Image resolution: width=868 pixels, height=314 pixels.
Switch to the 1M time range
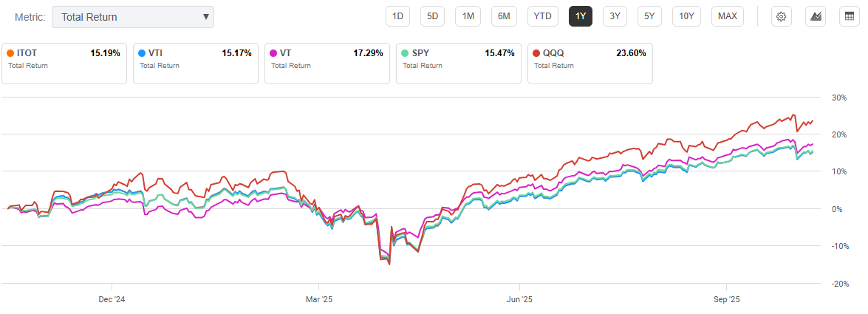pos(468,16)
